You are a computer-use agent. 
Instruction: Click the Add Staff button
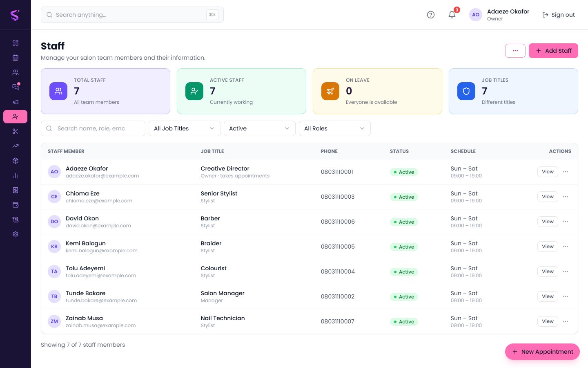[x=553, y=51]
